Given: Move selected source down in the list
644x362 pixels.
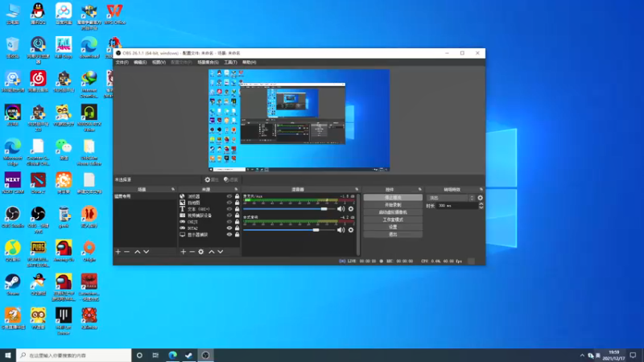Looking at the screenshot, I should (221, 252).
